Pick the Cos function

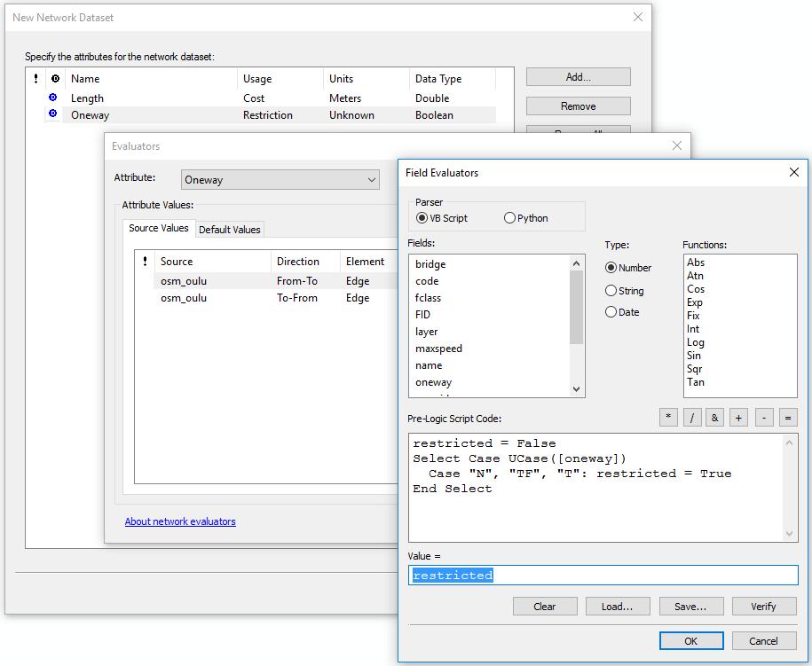click(696, 289)
